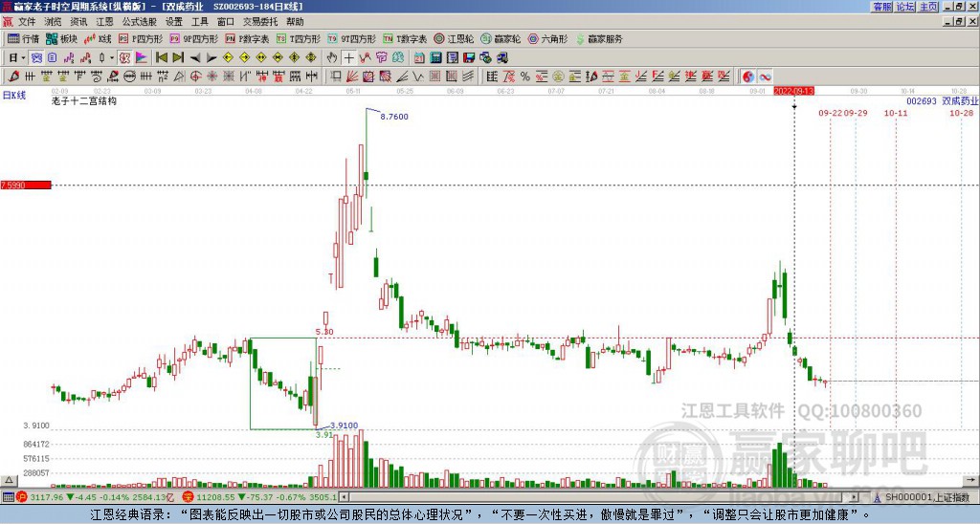Screen dimensions: 980x524
Task: Open the 文件 menu
Action: click(x=27, y=22)
